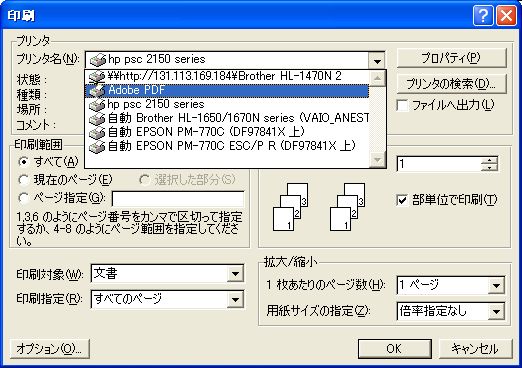Uncheck 部単位で印刷 checkbox
The height and width of the screenshot is (368, 522).
coord(402,200)
